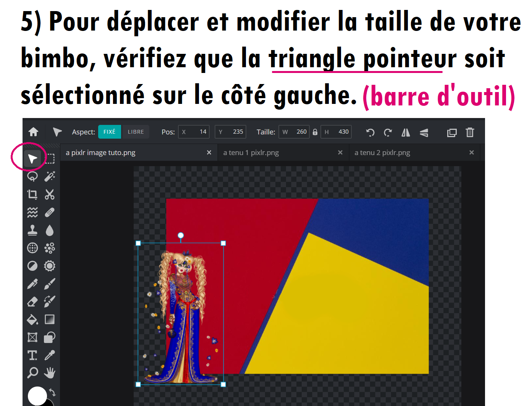Rotate the layer right using the options bar
This screenshot has height=406, width=532.
tap(388, 132)
